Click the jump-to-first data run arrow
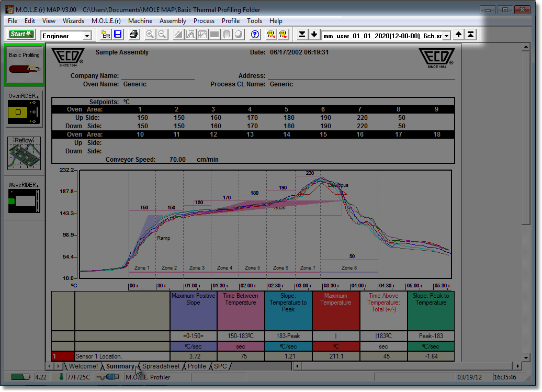This screenshot has width=542, height=392. coord(470,35)
